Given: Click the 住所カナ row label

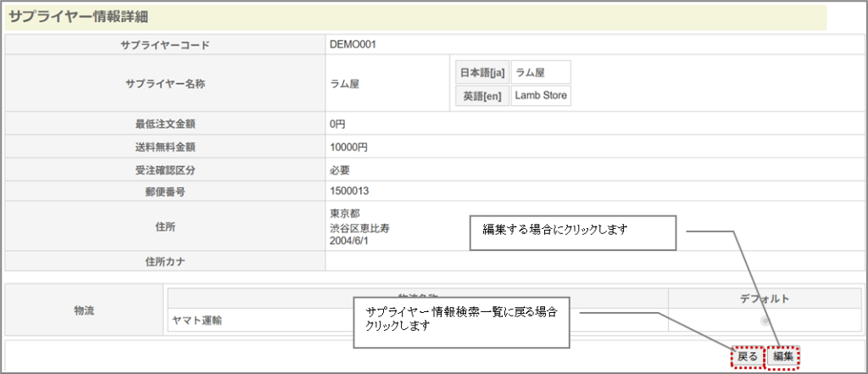Looking at the screenshot, I should coord(165,261).
